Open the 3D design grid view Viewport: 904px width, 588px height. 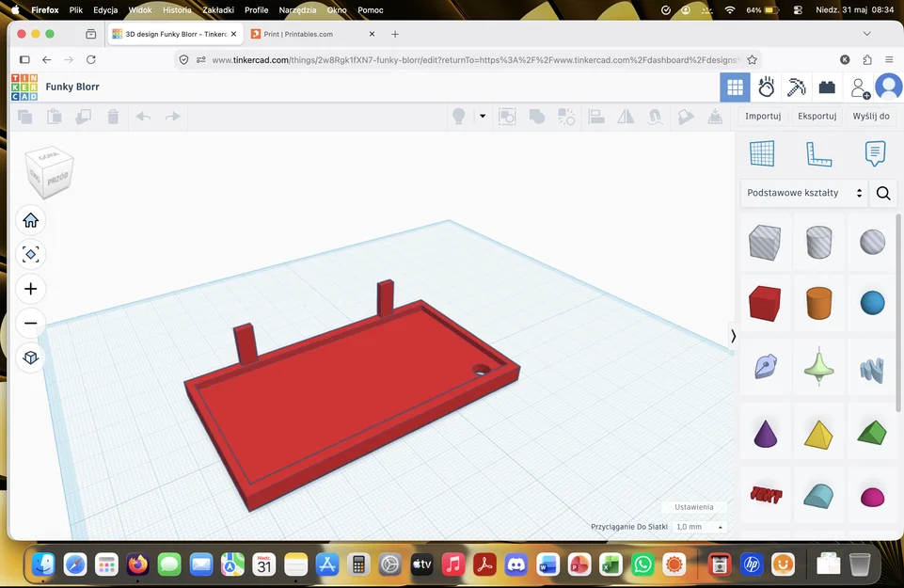735,87
